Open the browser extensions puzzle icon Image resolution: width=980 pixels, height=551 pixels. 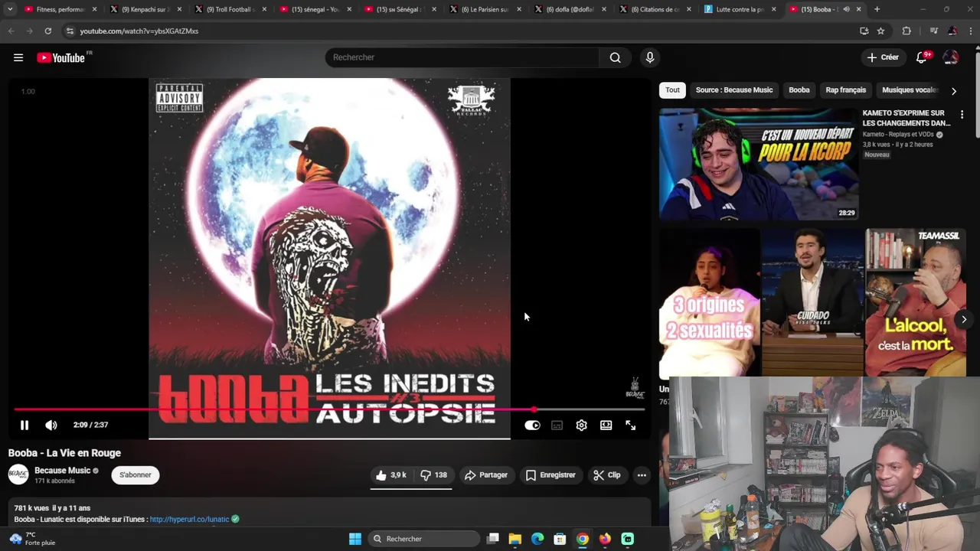click(x=906, y=31)
